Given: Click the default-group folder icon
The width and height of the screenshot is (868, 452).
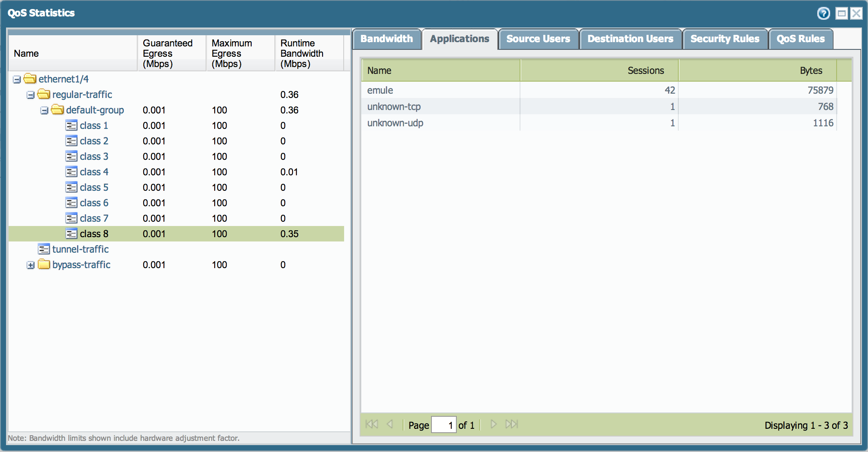Looking at the screenshot, I should pos(58,110).
